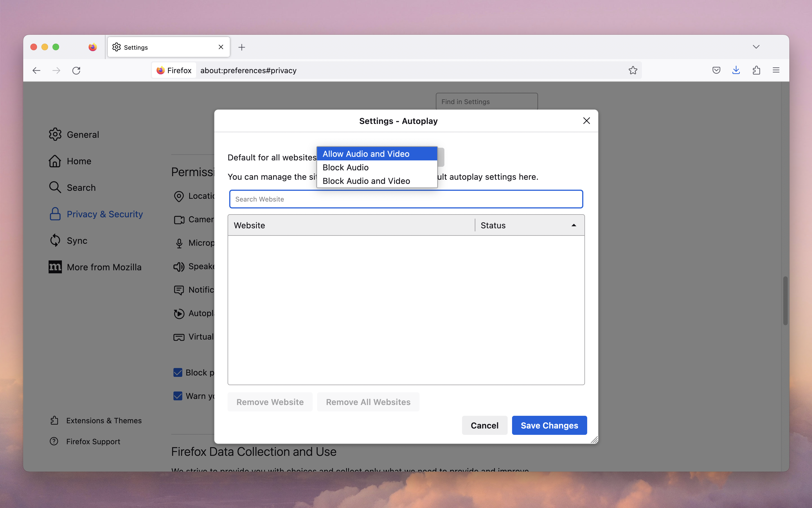Save the page to Pocket
This screenshot has width=812, height=508.
[716, 70]
